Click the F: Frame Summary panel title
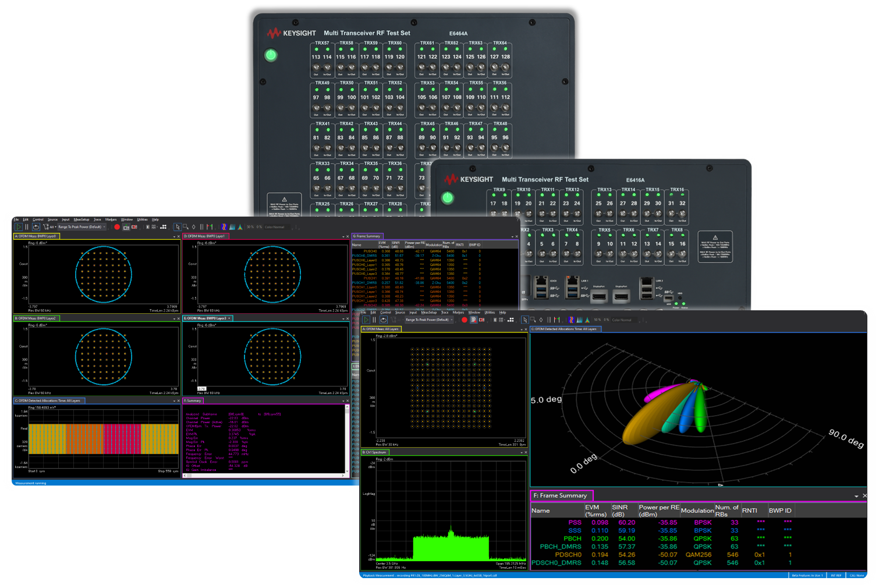Viewport: 879px width, 588px height. coord(561,495)
